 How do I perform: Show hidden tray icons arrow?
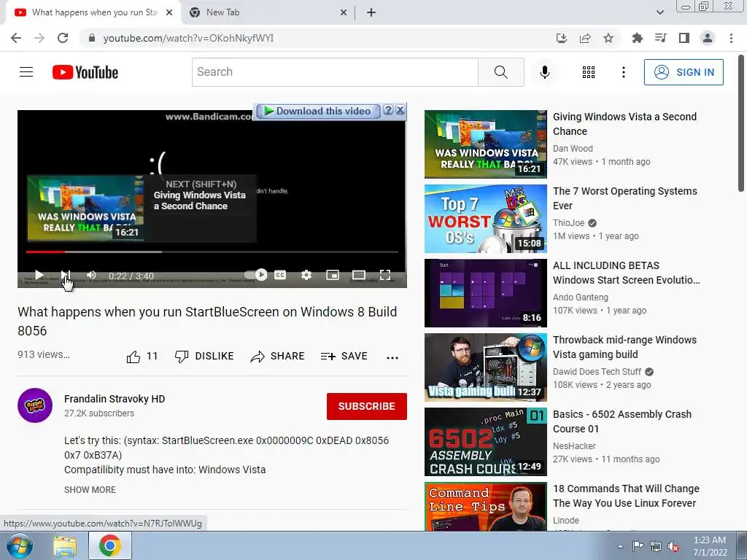pos(620,546)
